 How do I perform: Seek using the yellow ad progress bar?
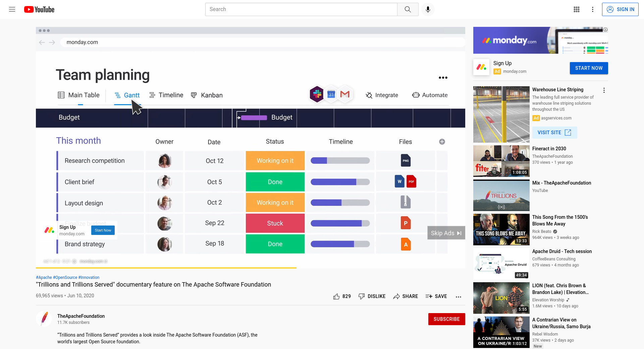250,268
